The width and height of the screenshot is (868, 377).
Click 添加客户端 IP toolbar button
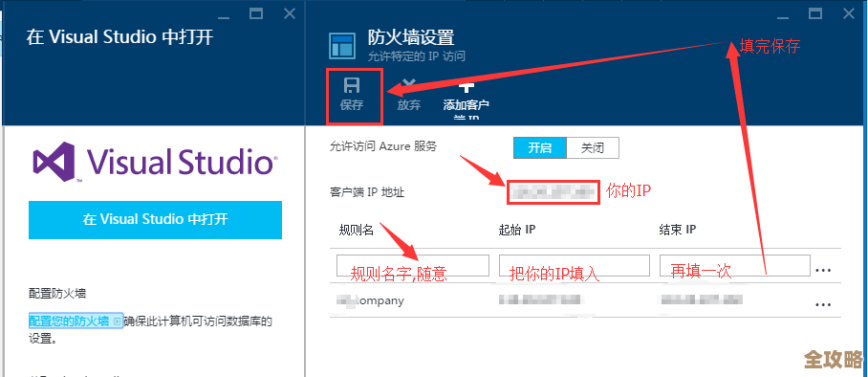coord(467,100)
